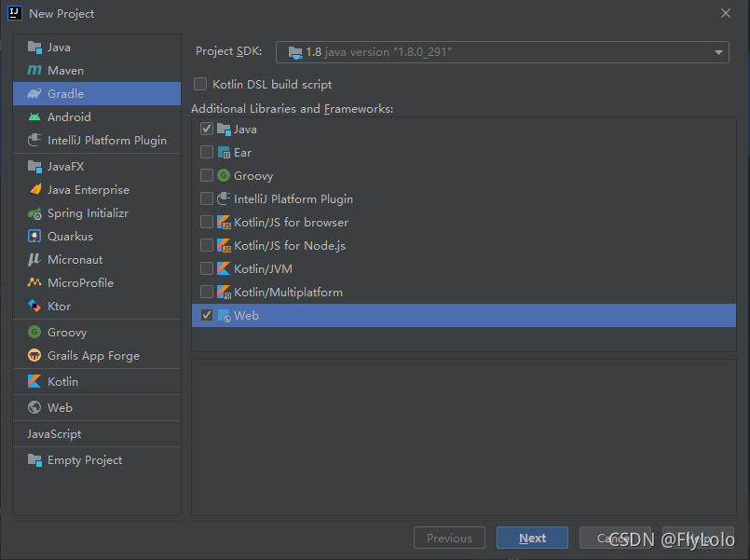Click Kotlin/JS for browser icon

click(224, 223)
